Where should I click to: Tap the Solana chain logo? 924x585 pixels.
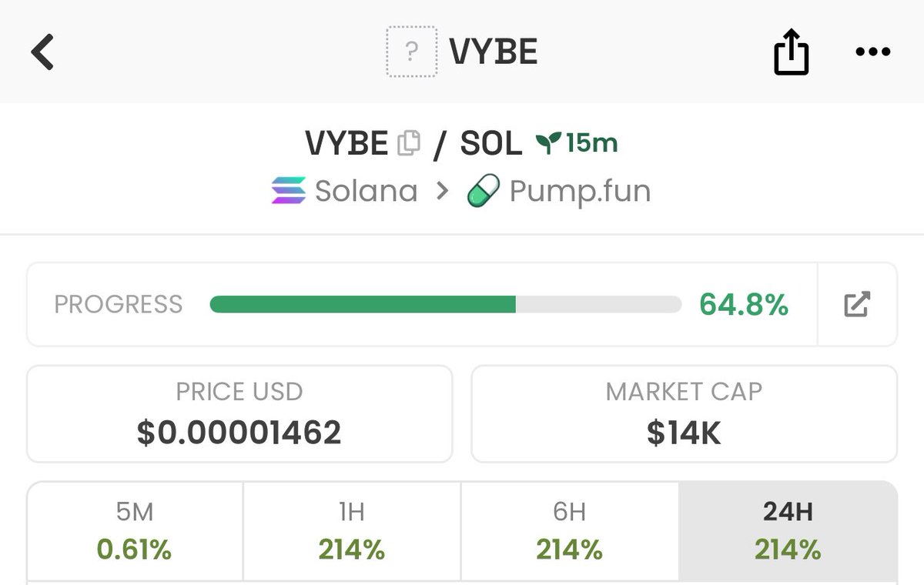pos(289,190)
